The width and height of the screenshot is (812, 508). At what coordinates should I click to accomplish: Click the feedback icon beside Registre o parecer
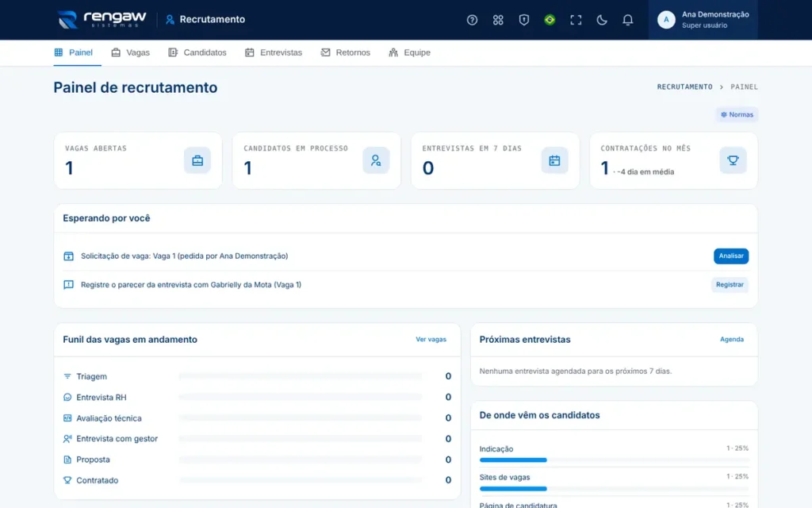click(68, 285)
